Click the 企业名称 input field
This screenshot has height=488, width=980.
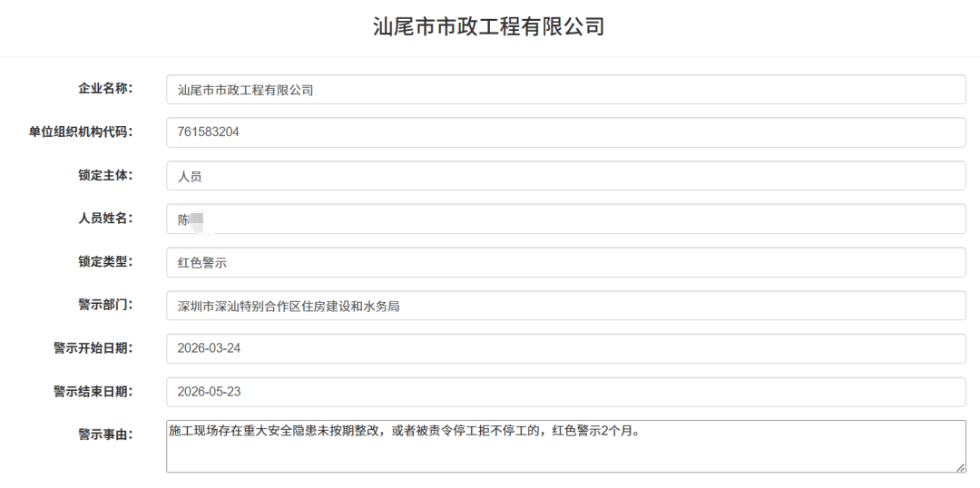point(565,90)
